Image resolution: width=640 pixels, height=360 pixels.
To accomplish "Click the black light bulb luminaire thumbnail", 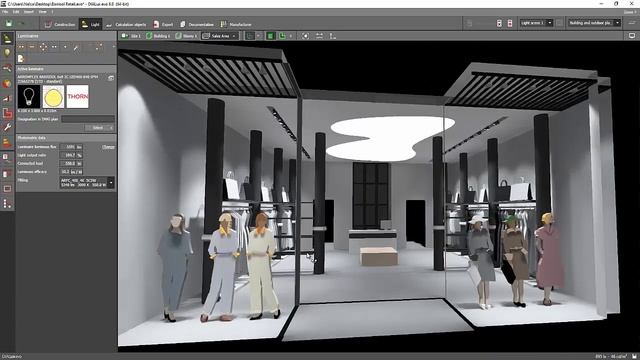I will pyautogui.click(x=29, y=97).
